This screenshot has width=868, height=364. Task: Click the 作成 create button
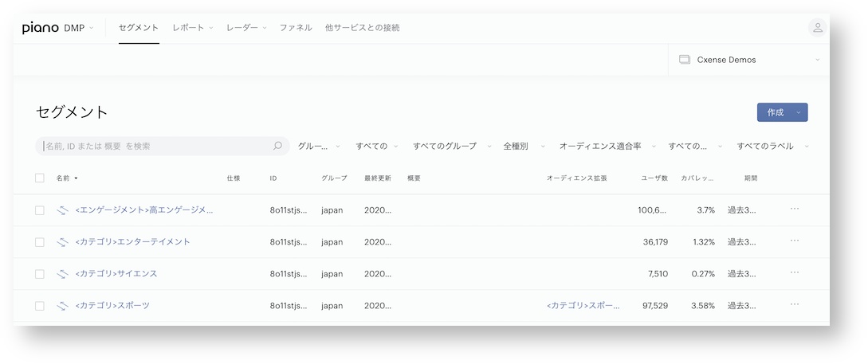775,112
